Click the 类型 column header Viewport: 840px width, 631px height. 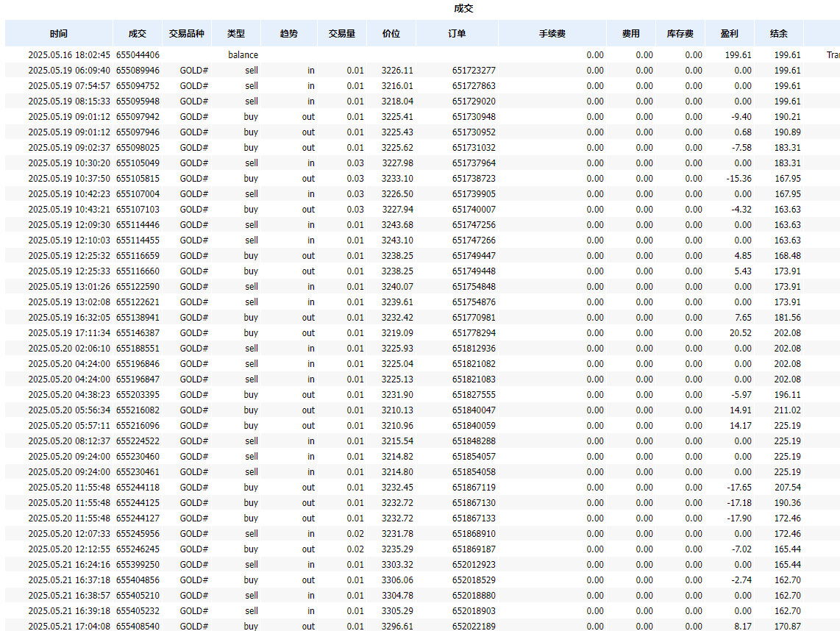[x=235, y=33]
